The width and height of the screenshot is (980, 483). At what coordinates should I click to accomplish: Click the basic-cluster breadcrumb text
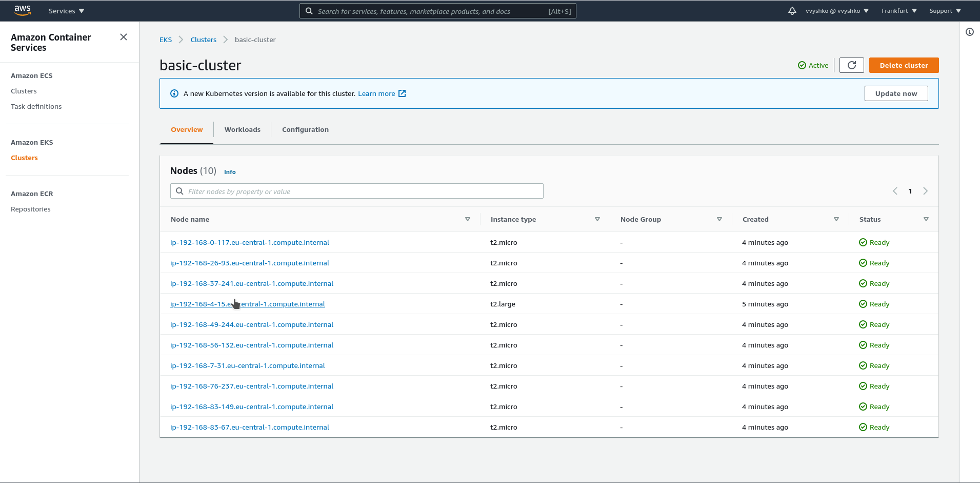click(x=255, y=40)
